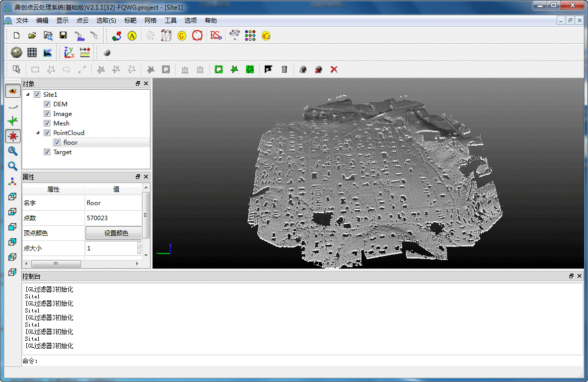
Task: Click the magnifier zoom icon in left sidebar
Action: pos(13,166)
